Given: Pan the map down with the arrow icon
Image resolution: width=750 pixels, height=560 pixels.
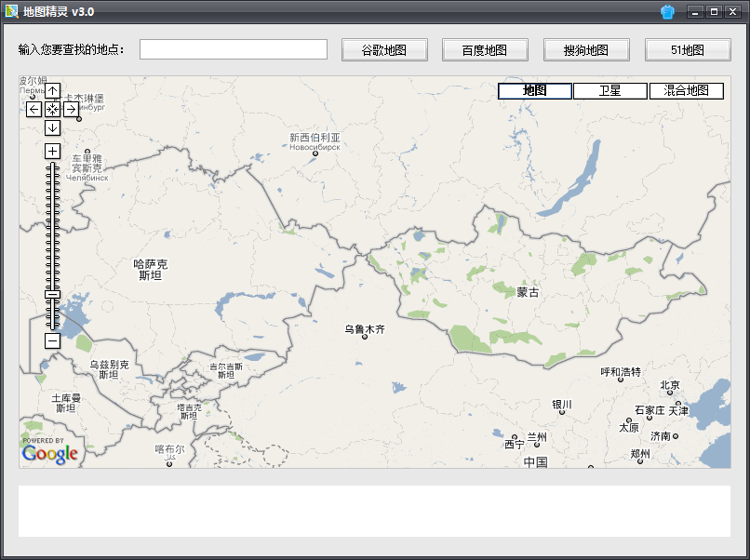Looking at the screenshot, I should 52,127.
